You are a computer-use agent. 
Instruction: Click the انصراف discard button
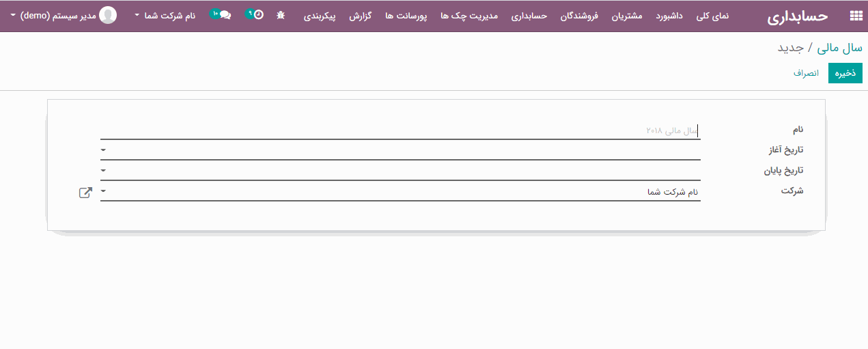806,73
